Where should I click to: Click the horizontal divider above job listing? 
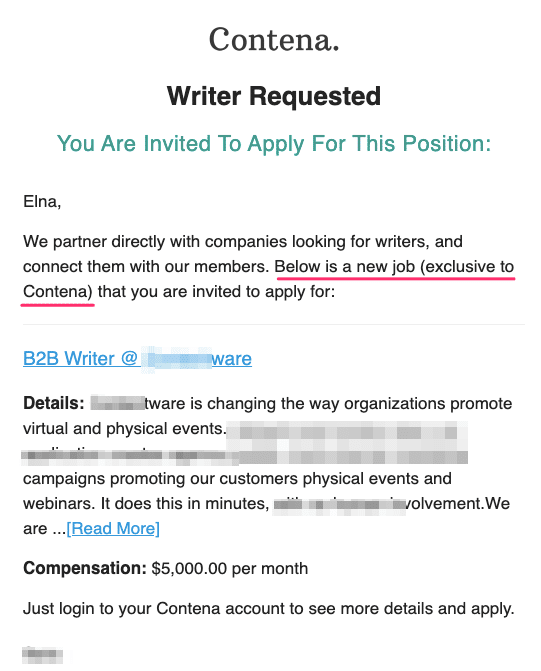(x=274, y=324)
